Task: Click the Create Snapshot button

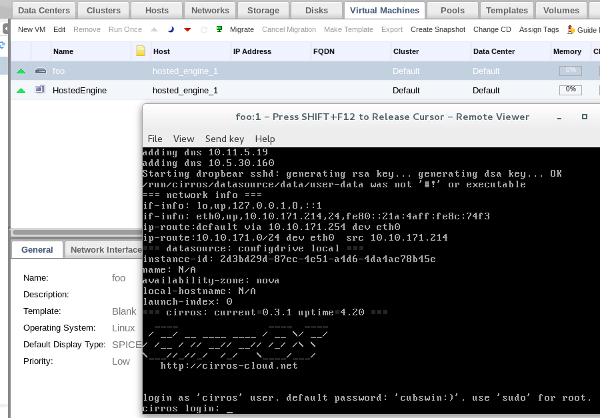Action: [437, 30]
